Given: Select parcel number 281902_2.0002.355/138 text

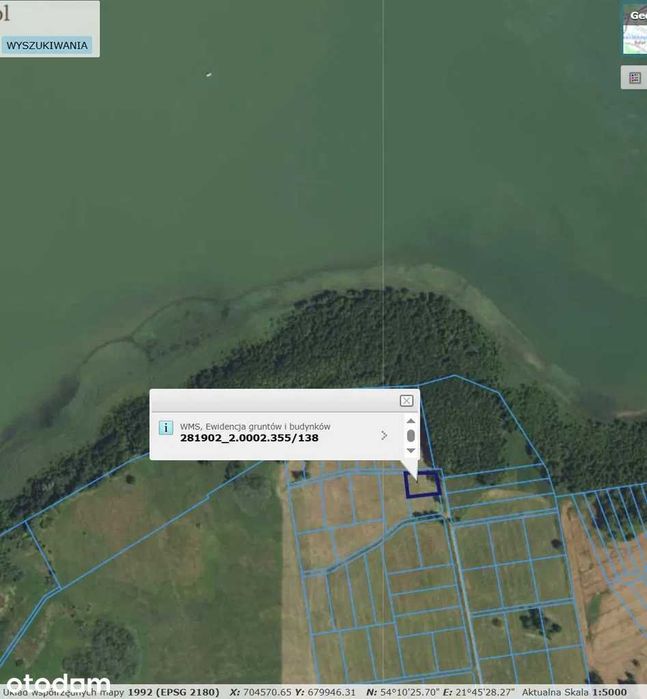Looking at the screenshot, I should pyautogui.click(x=249, y=438).
